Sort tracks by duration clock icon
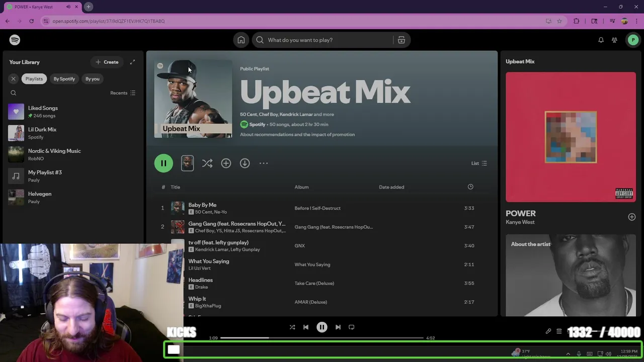Image resolution: width=644 pixels, height=362 pixels. pos(470,187)
